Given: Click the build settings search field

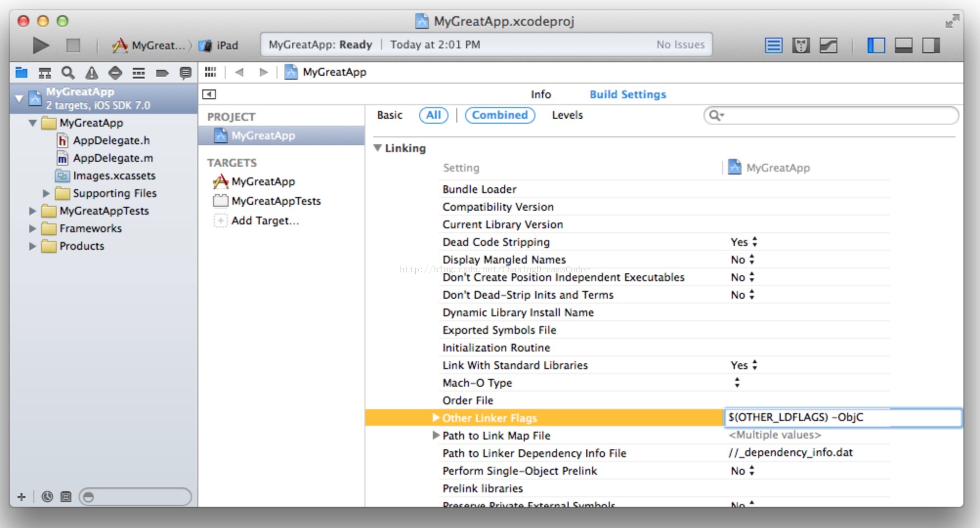Looking at the screenshot, I should click(831, 115).
